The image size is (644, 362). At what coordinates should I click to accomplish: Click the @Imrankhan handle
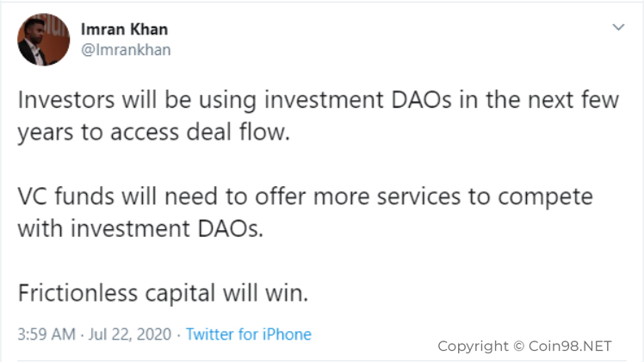click(125, 49)
